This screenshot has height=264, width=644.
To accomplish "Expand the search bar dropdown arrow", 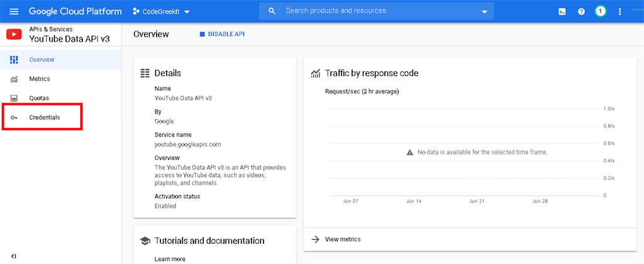I will pos(484,12).
